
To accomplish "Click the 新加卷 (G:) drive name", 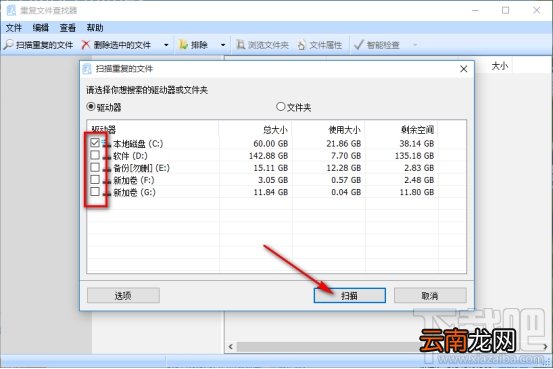I will tap(134, 192).
